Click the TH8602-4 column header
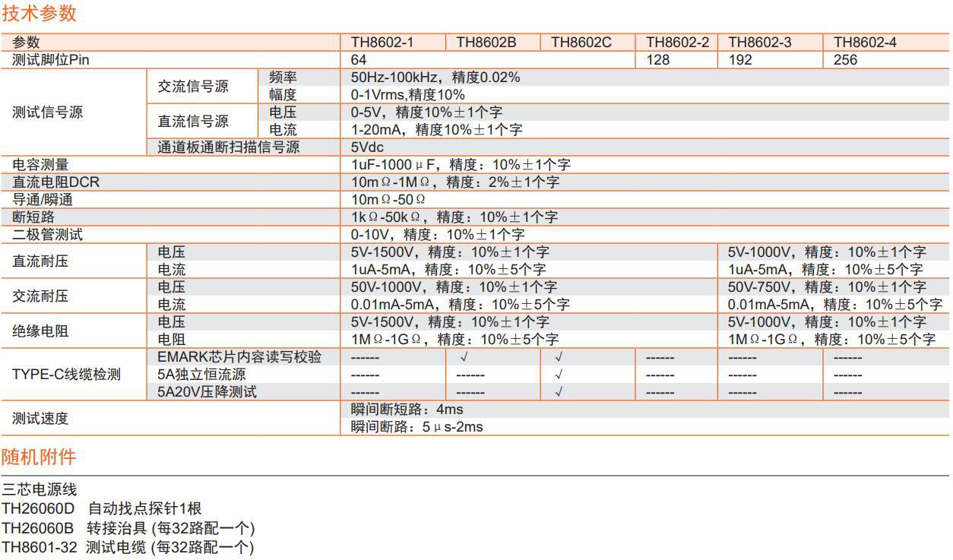This screenshot has height=560, width=953. [x=865, y=43]
